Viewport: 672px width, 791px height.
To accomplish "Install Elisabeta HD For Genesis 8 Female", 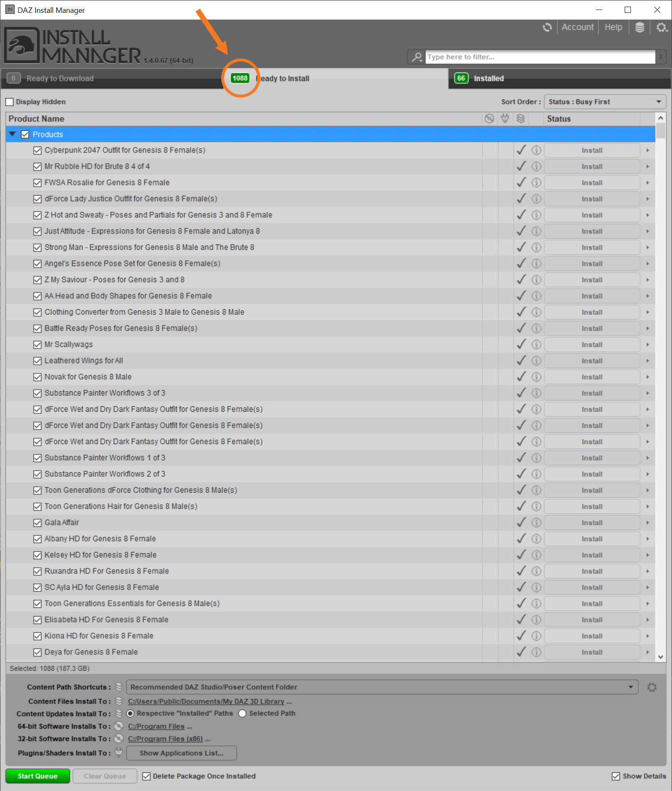I will click(x=592, y=620).
